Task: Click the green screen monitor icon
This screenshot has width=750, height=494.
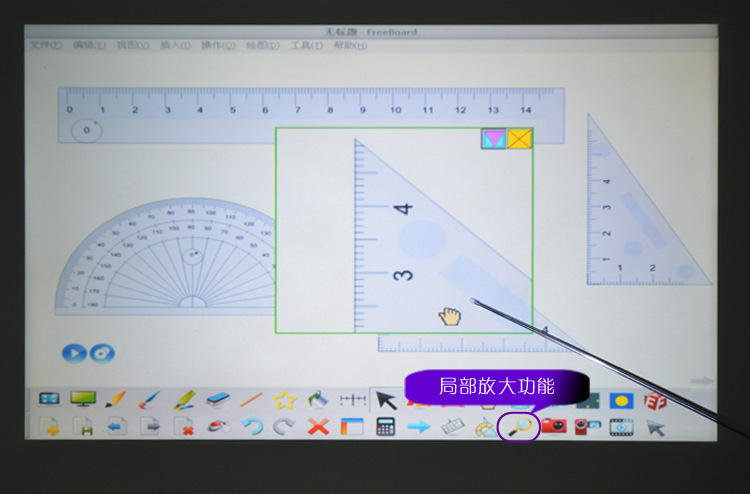Action: [x=82, y=401]
